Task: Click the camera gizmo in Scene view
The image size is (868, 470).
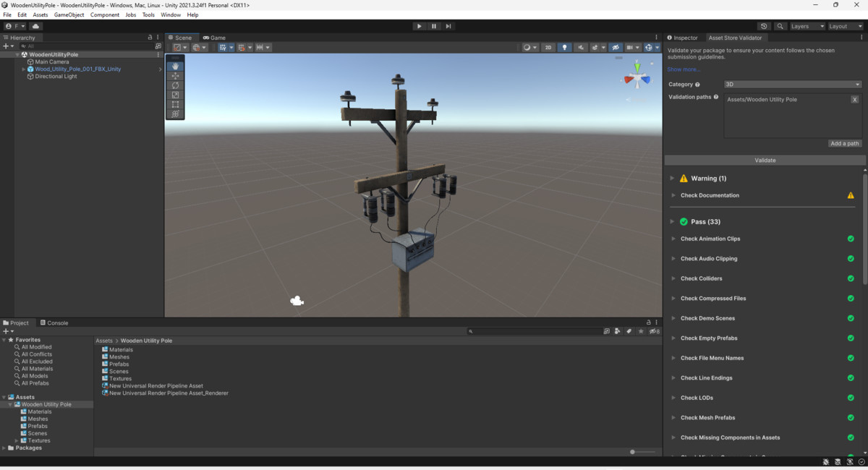Action: point(297,301)
